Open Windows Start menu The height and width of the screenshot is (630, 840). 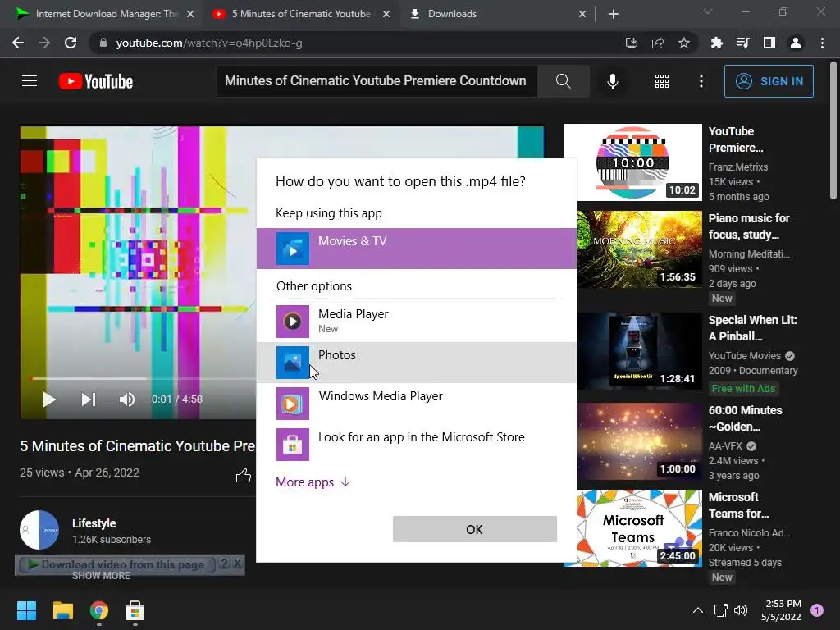click(26, 610)
